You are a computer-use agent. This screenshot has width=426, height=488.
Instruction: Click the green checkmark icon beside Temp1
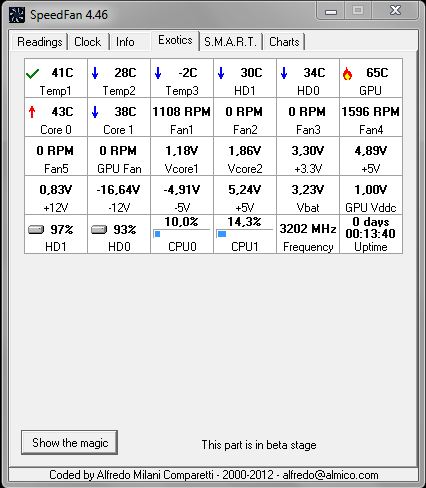[x=32, y=73]
